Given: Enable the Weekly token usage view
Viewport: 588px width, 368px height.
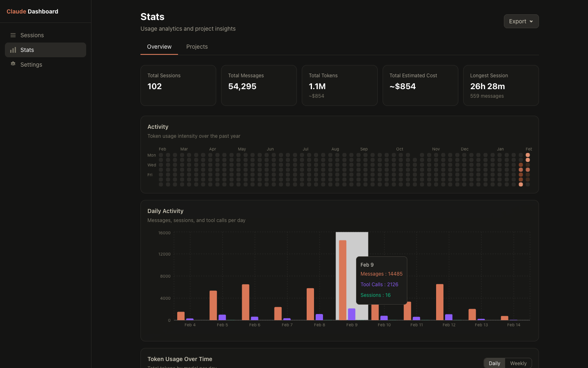Looking at the screenshot, I should click(518, 363).
